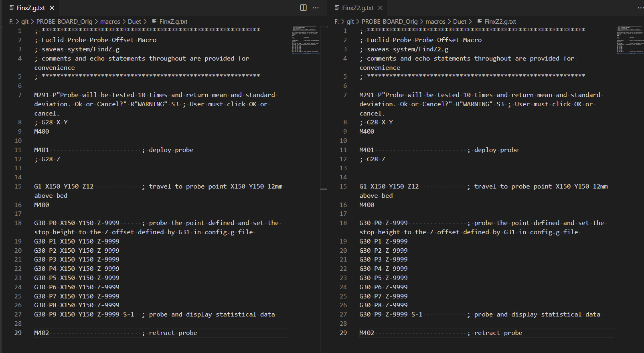Image resolution: width=644 pixels, height=353 pixels.
Task: Click 'M291' command in left editor
Action: (x=41, y=95)
